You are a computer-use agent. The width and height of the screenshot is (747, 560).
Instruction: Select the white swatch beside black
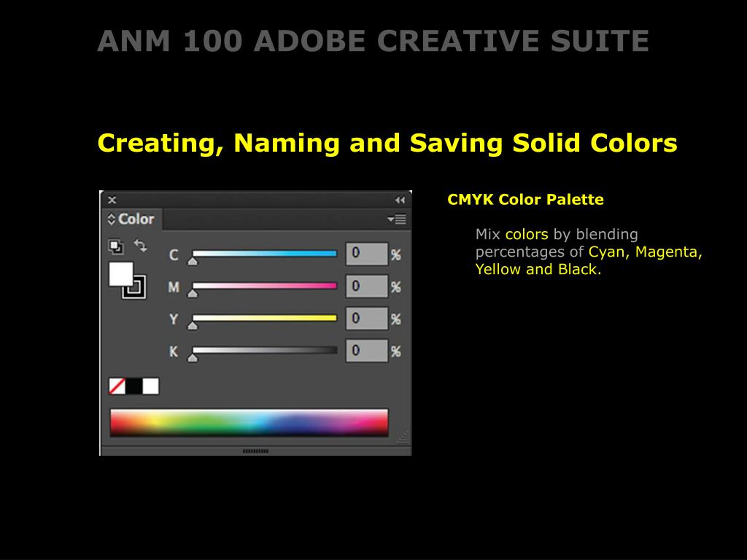[x=151, y=386]
